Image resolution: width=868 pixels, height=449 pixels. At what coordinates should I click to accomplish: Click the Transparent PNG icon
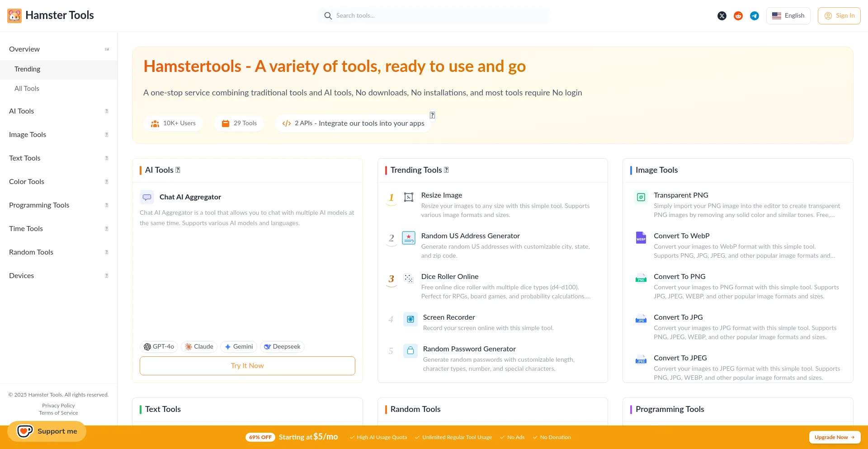pyautogui.click(x=641, y=197)
